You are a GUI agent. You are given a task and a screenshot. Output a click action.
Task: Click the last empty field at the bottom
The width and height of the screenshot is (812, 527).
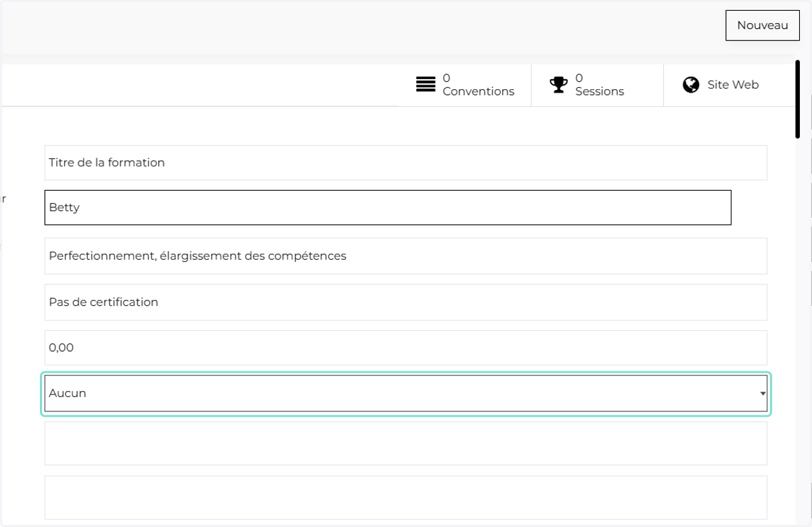point(406,497)
